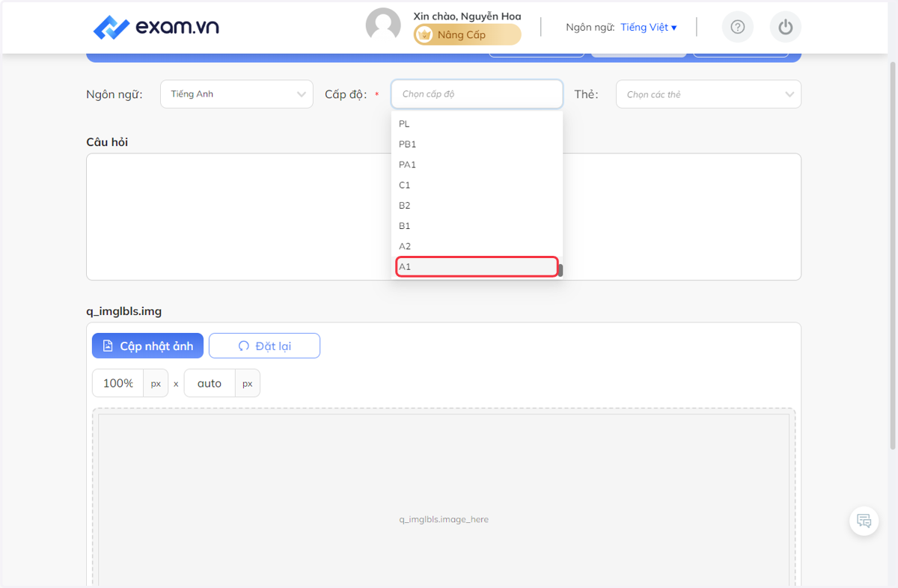Click the image height auto field
Viewport: 898px width, 588px height.
coord(210,383)
